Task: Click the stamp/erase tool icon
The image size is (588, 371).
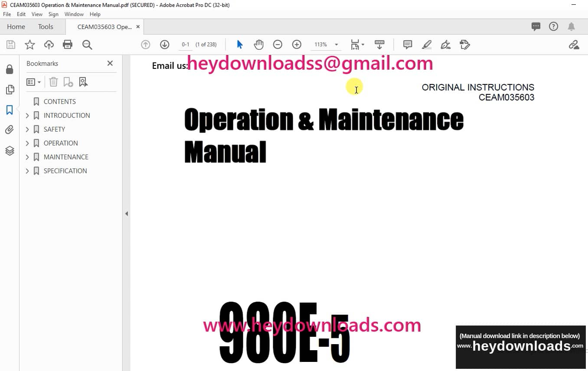Action: click(465, 45)
